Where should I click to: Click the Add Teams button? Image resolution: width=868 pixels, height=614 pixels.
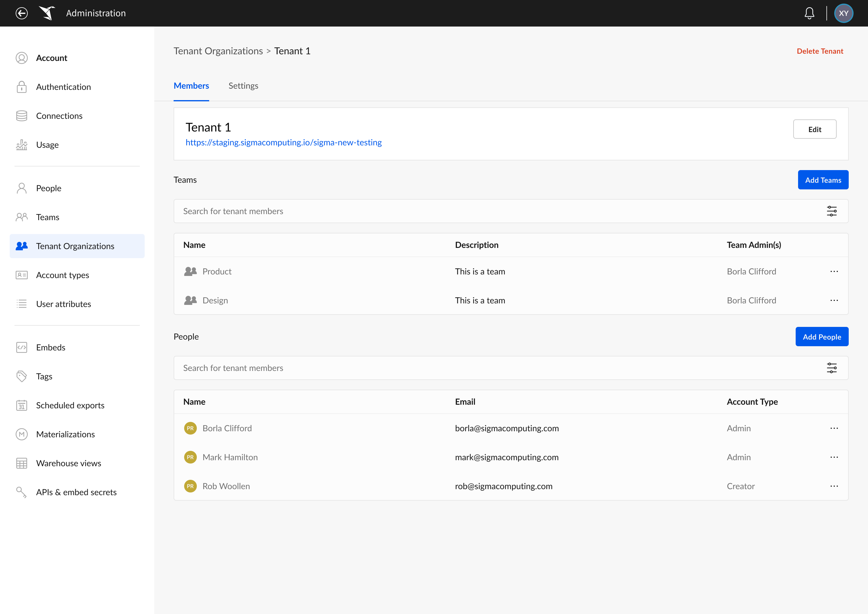[822, 180]
